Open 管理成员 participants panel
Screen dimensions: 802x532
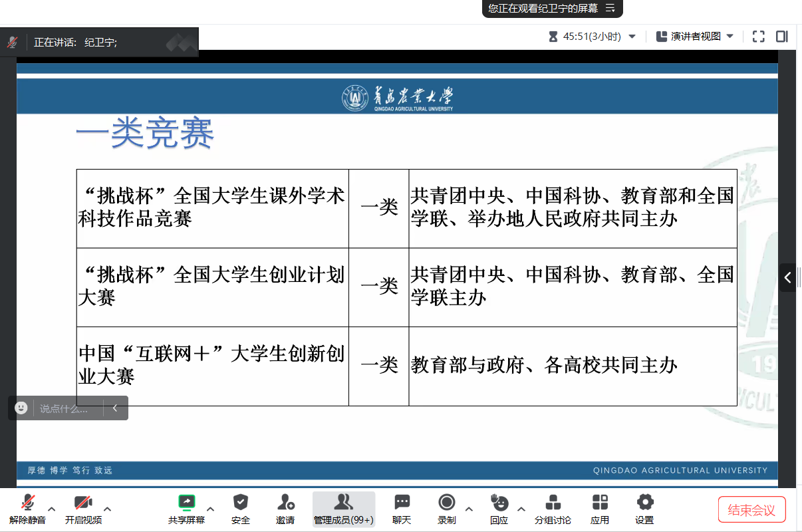(343, 509)
